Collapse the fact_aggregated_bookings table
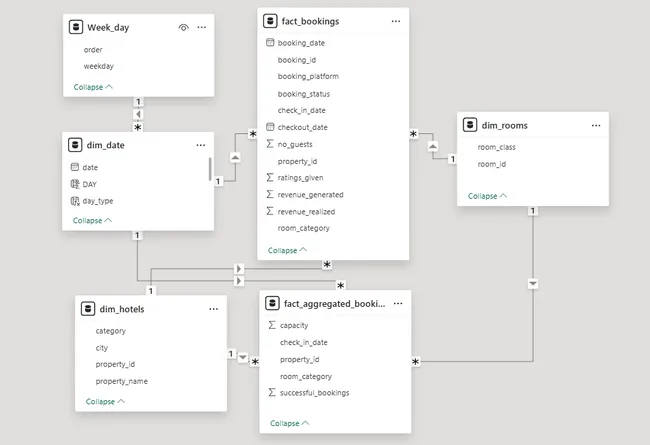The image size is (650, 445). 289,423
